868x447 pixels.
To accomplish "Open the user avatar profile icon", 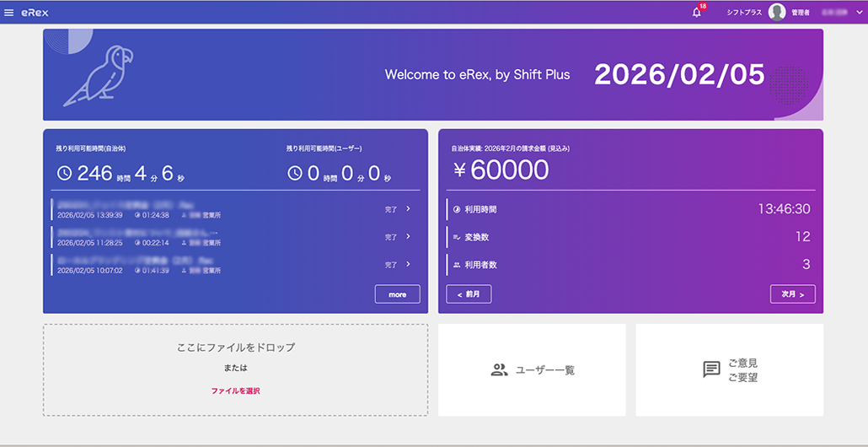I will coord(777,12).
